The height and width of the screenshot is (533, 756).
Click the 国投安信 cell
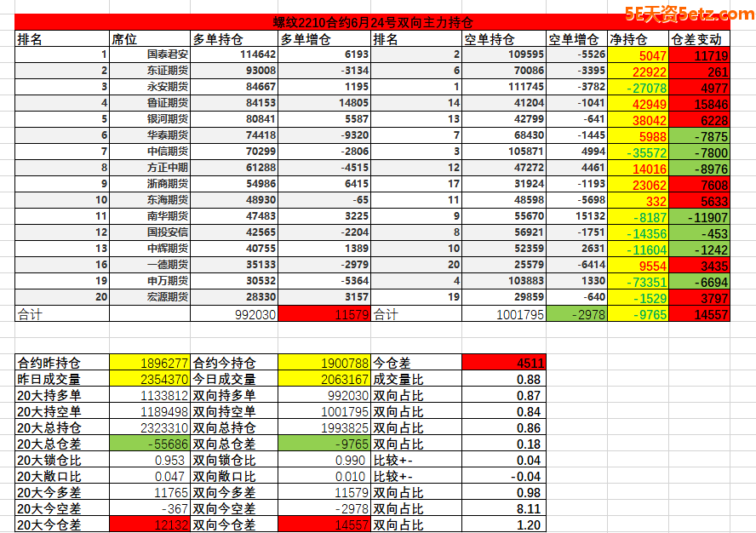click(150, 232)
